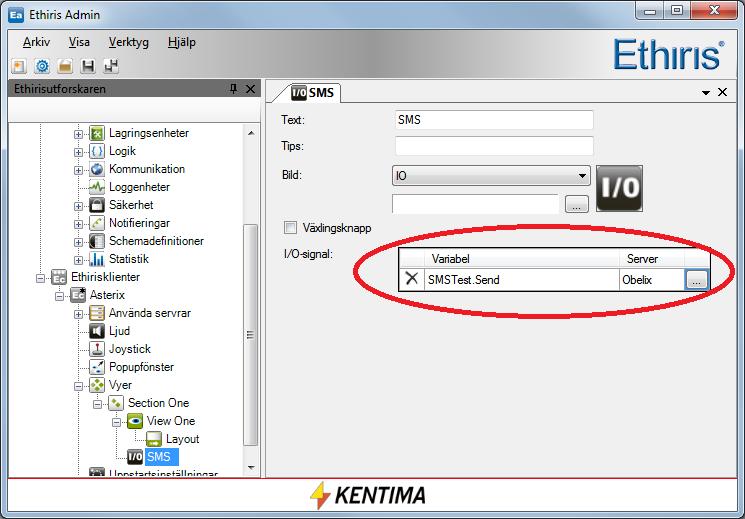Click the tree scrollbar up arrow

click(251, 133)
